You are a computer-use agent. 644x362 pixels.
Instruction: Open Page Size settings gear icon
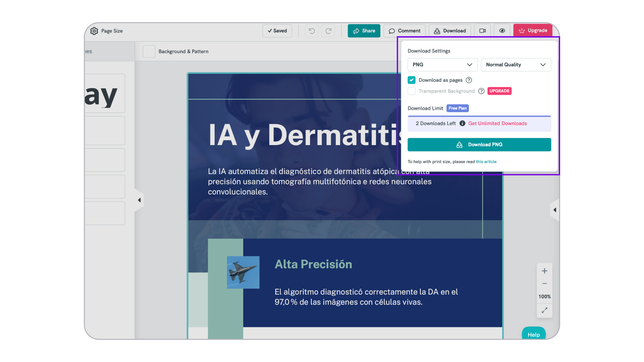(x=94, y=31)
